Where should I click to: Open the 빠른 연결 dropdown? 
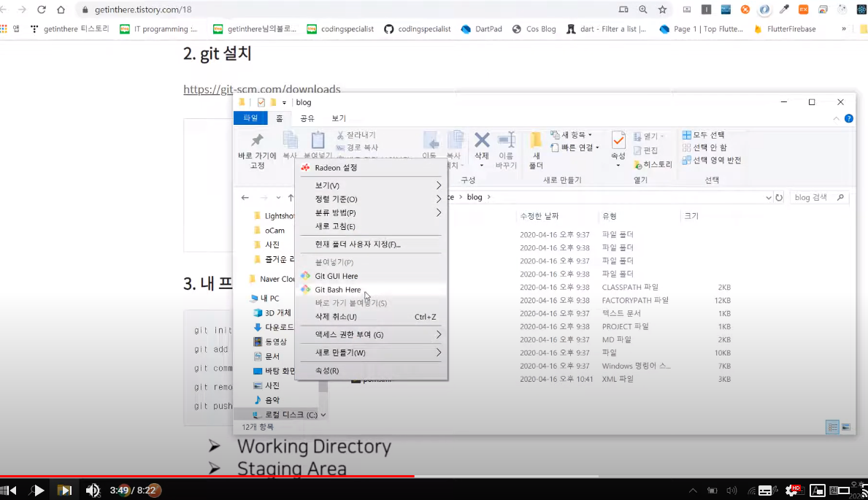point(575,147)
